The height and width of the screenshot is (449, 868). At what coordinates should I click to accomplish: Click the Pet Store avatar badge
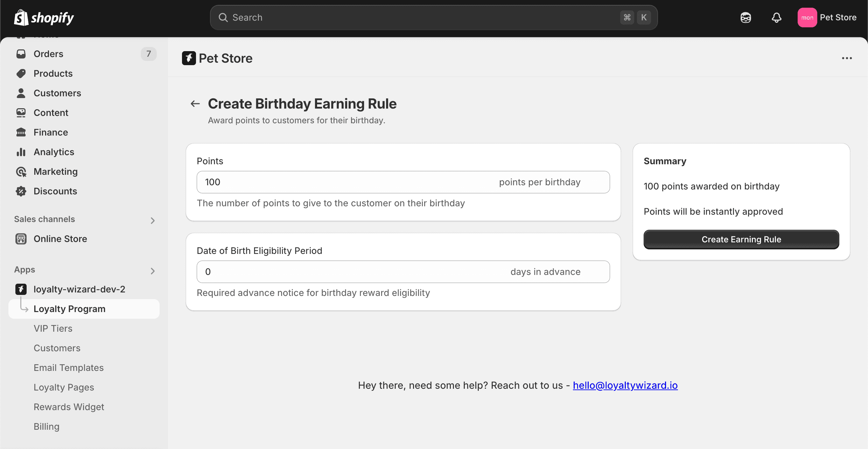coord(807,17)
